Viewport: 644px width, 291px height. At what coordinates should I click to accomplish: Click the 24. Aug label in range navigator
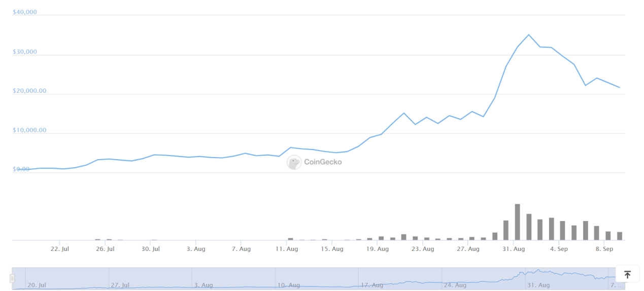tap(455, 285)
